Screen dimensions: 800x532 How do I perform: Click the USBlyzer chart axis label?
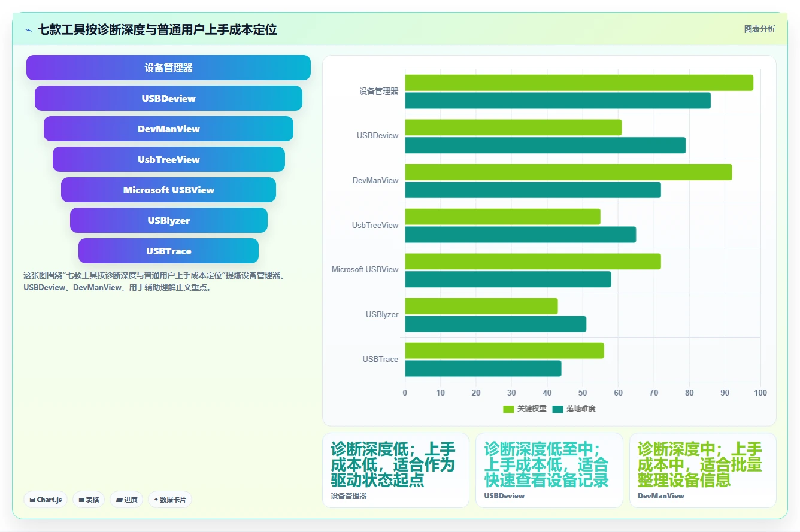(382, 315)
